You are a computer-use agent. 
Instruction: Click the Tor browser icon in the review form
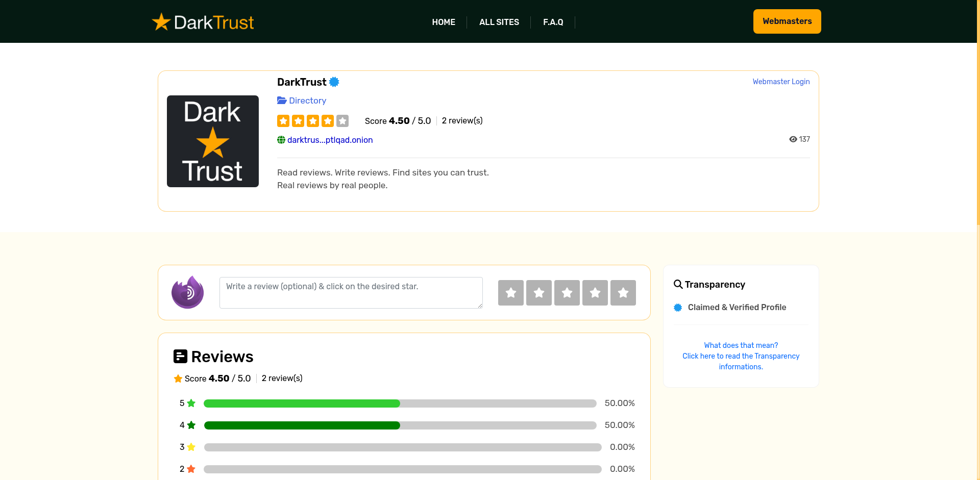[187, 292]
